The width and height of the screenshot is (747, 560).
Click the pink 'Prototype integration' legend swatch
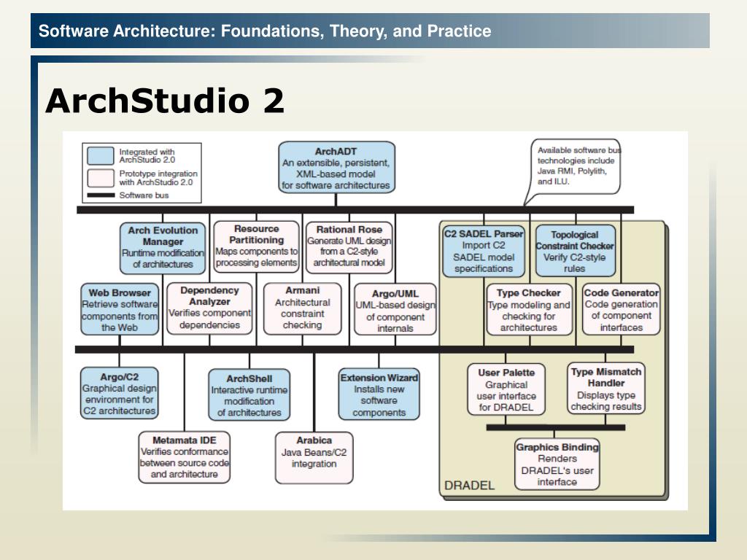tap(101, 178)
